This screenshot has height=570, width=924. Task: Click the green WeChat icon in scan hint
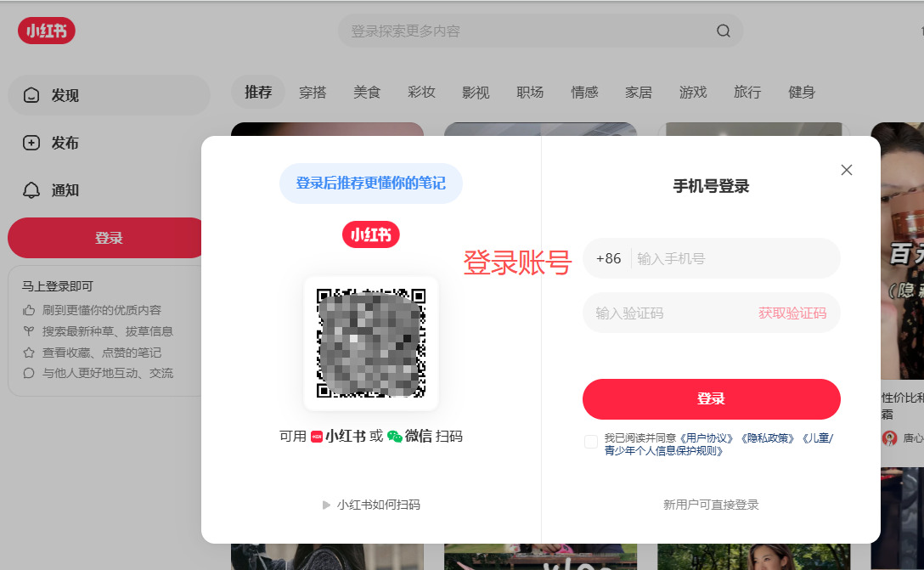click(x=395, y=436)
